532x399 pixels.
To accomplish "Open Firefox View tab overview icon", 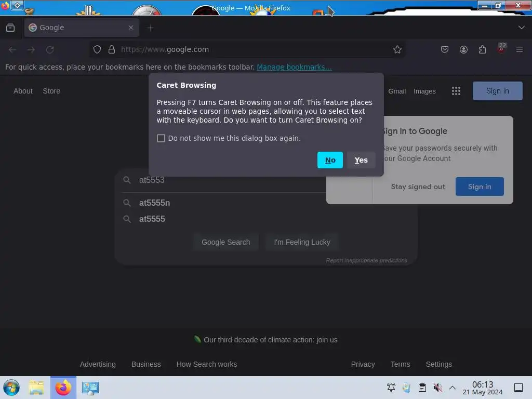I will coord(10,28).
